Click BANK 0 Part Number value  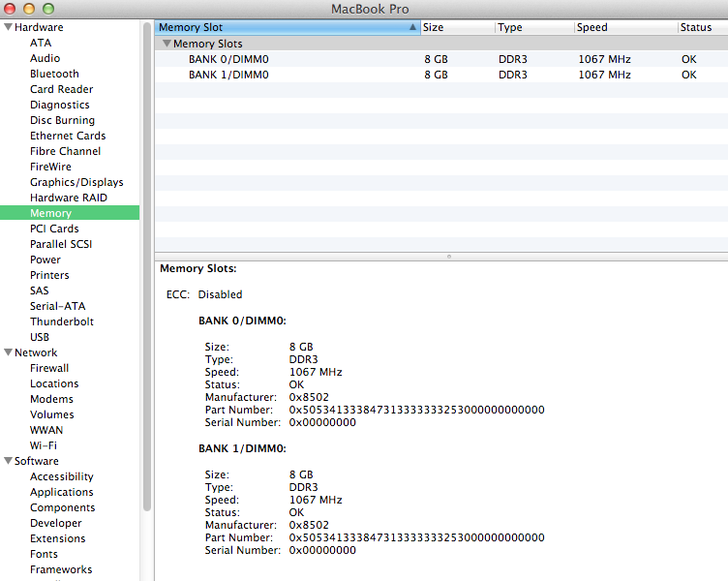416,410
